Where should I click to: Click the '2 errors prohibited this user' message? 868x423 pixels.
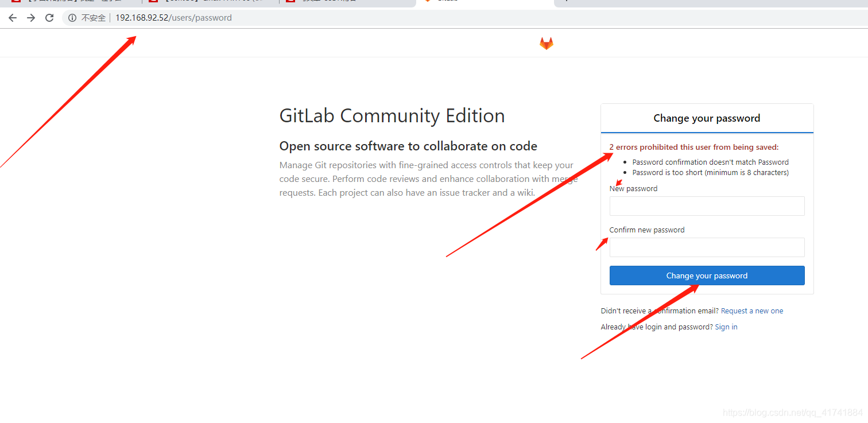coord(694,148)
